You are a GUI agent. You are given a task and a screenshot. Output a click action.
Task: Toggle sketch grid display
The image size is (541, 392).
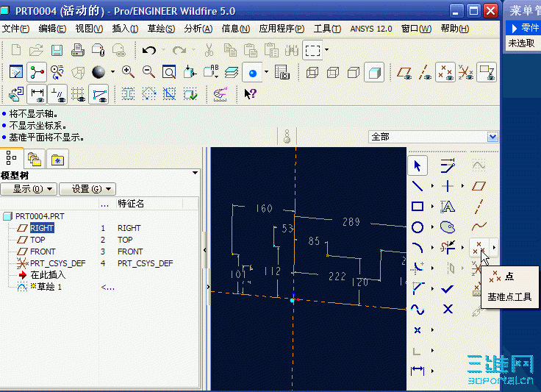click(x=78, y=94)
